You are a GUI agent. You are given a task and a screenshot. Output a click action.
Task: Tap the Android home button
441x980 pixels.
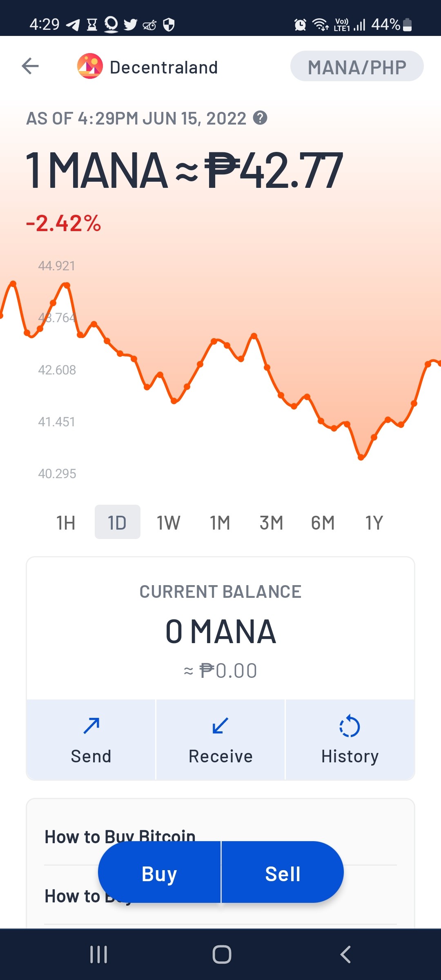click(x=222, y=955)
